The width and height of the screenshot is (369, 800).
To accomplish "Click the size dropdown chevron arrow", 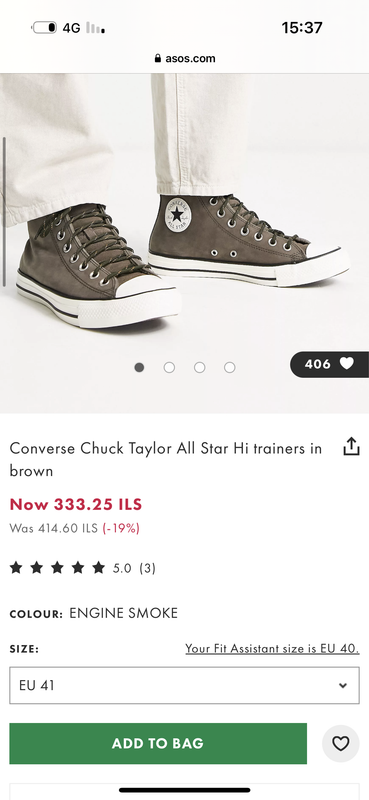I will [343, 685].
